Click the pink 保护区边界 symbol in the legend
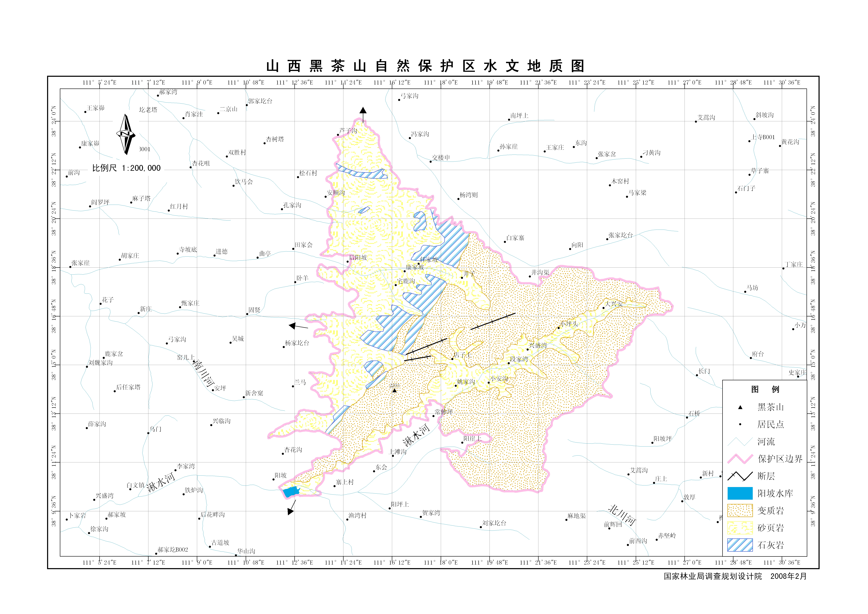 [x=740, y=459]
